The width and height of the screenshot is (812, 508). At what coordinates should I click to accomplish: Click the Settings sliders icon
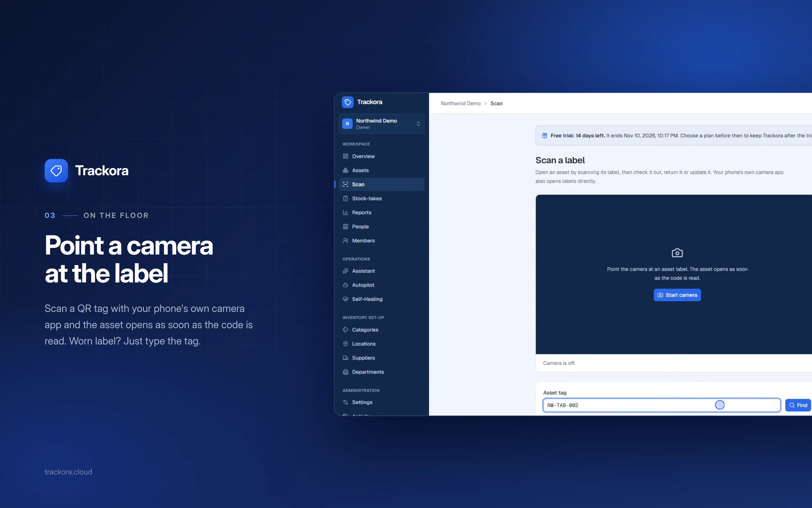pyautogui.click(x=345, y=403)
